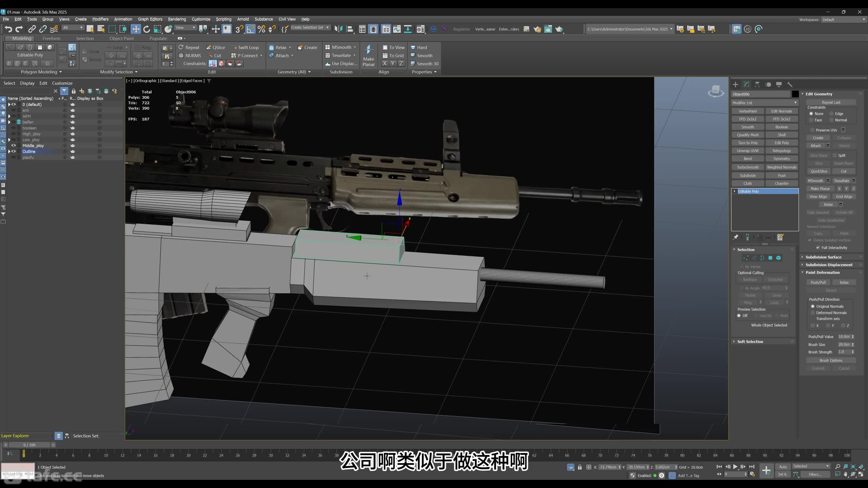Viewport: 868px width, 488px height.
Task: Toggle the Angle Snap icon
Action: (250, 29)
